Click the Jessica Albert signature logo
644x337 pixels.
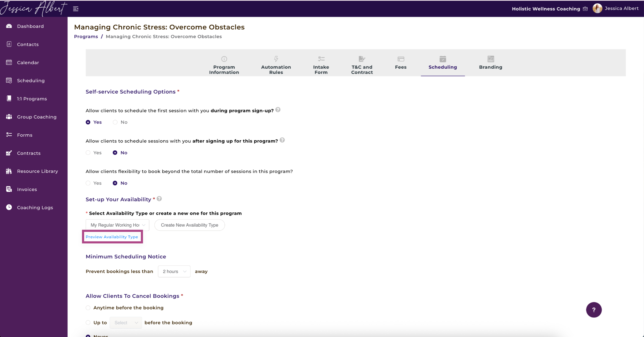(33, 8)
